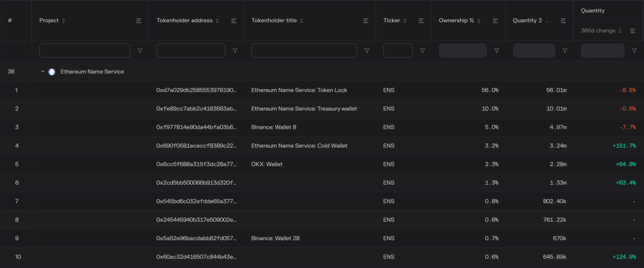Screen dimensions: 644x268
Task: Open the Project column menu icon
Action: [x=138, y=20]
